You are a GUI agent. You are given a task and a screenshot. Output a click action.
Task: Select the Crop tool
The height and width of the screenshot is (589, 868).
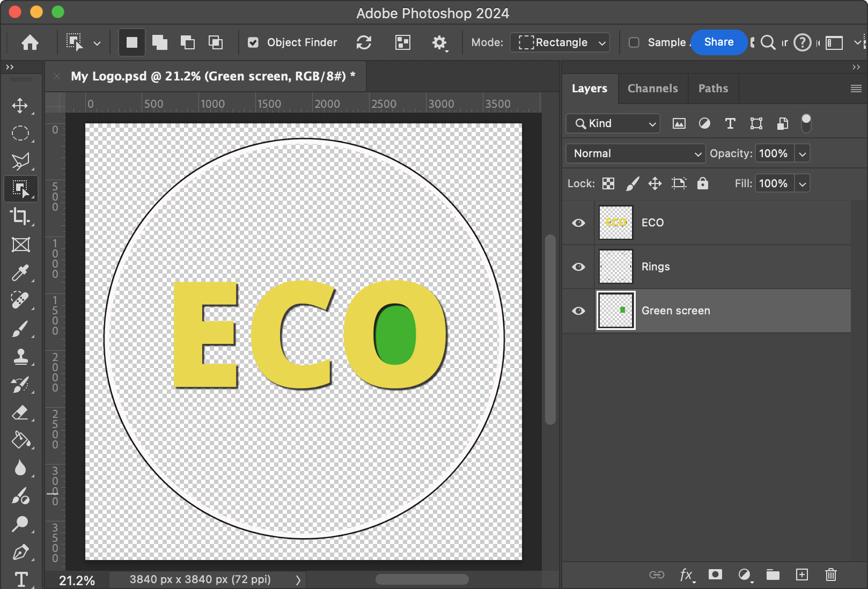[20, 216]
